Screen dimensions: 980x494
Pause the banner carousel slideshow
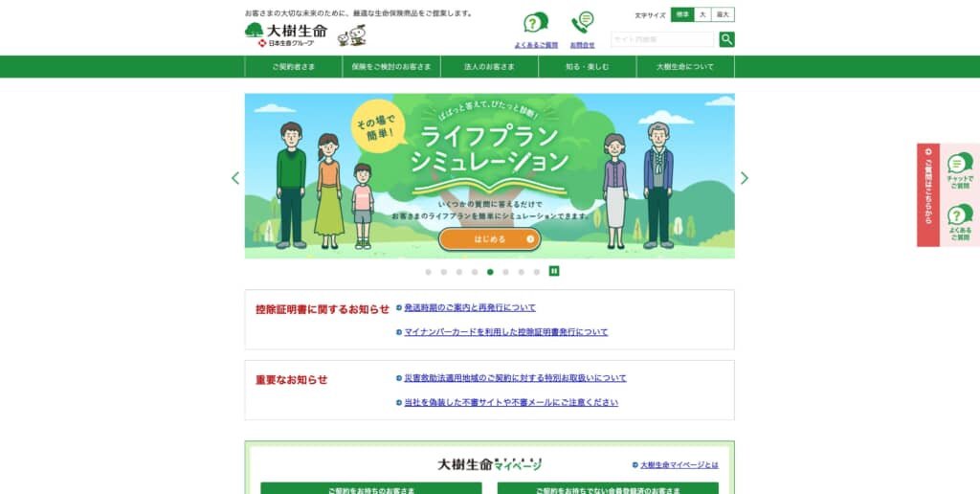554,271
